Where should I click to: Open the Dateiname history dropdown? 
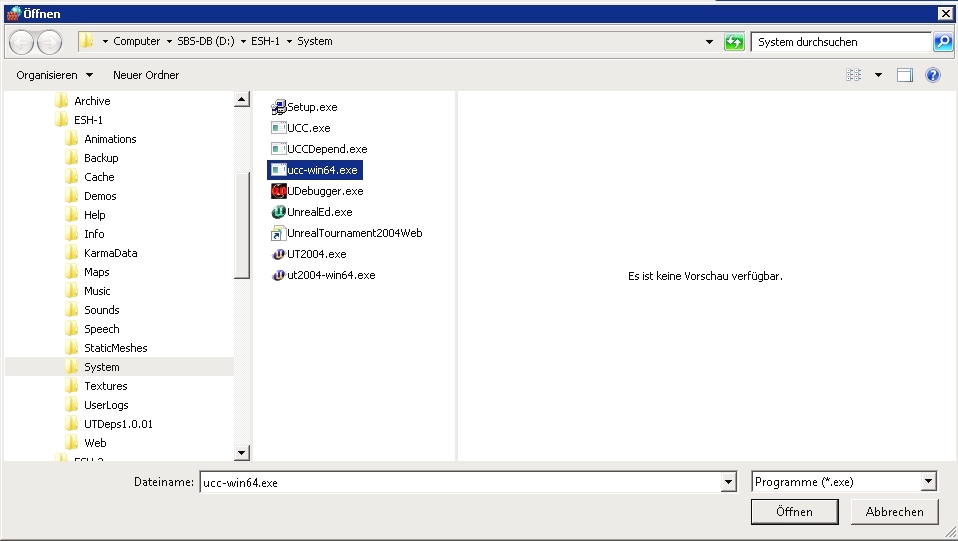point(728,482)
